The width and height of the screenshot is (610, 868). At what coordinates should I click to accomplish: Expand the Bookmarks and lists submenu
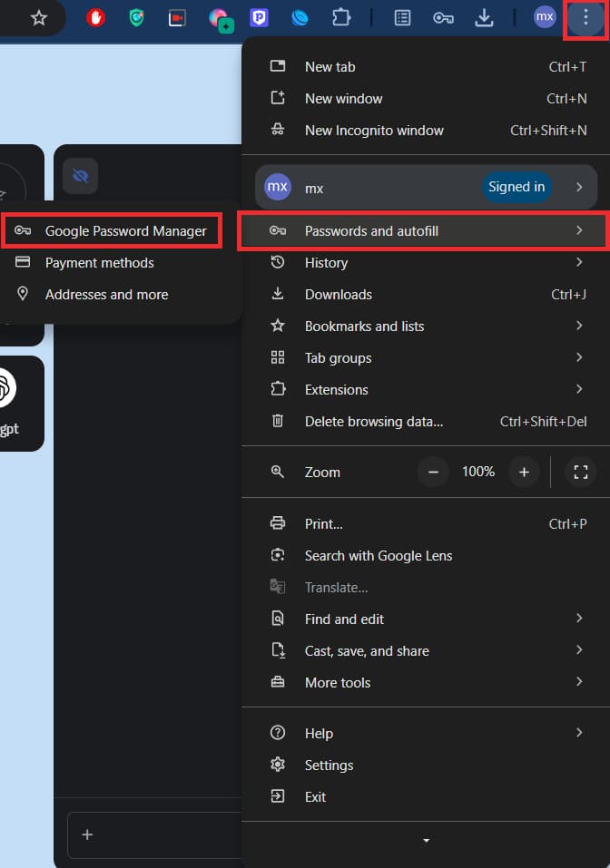pos(426,326)
